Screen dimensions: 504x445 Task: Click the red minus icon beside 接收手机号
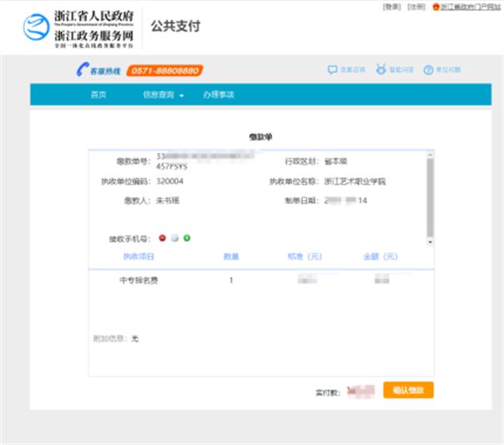(163, 238)
